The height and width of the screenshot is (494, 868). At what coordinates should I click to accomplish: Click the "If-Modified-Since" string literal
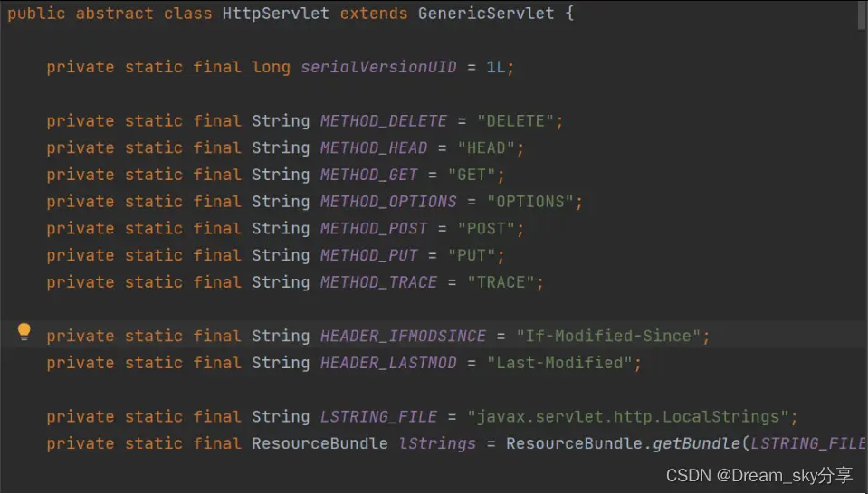click(608, 336)
